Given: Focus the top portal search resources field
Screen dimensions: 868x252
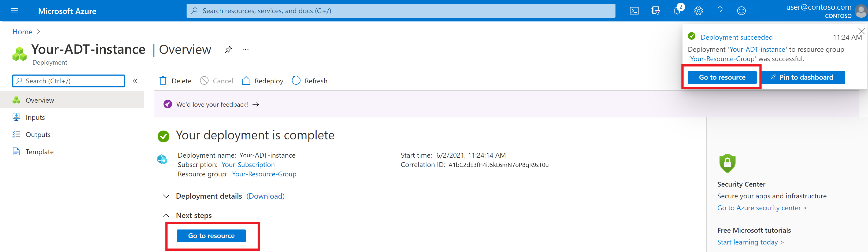Looking at the screenshot, I should (x=401, y=11).
